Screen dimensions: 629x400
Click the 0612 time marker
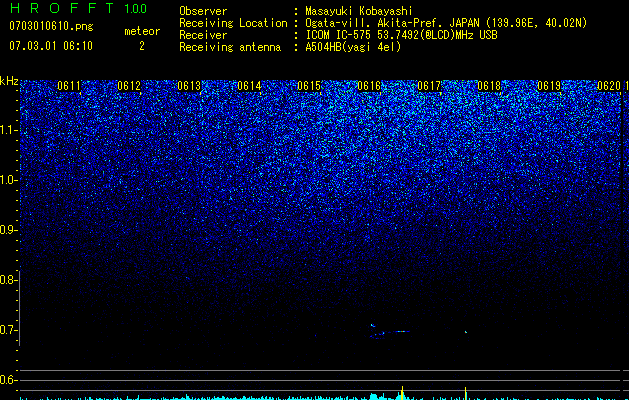pyautogui.click(x=129, y=86)
